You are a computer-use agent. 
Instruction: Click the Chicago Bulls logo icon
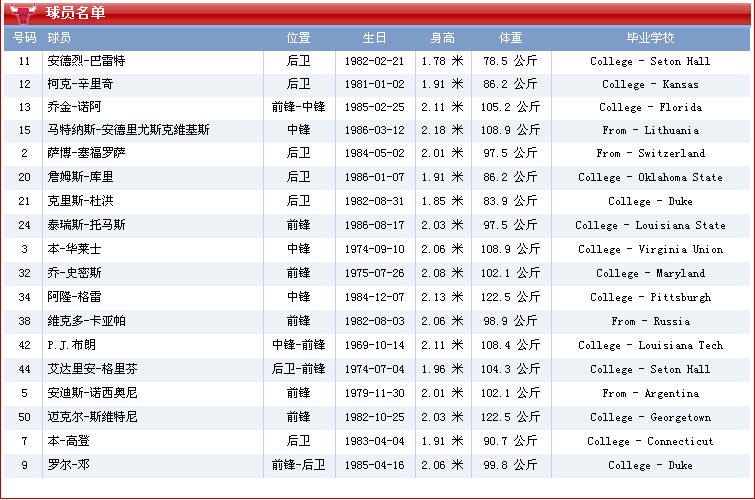tap(23, 13)
